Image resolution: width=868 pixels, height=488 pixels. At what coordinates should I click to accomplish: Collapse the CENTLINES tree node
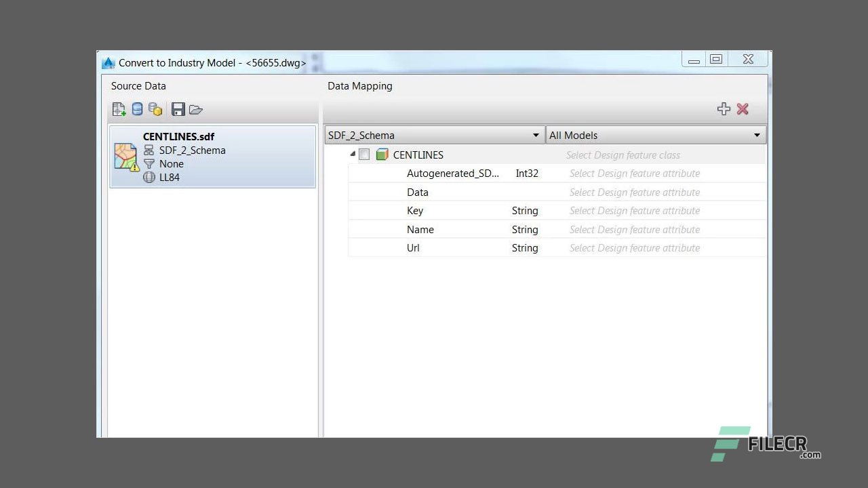[353, 155]
